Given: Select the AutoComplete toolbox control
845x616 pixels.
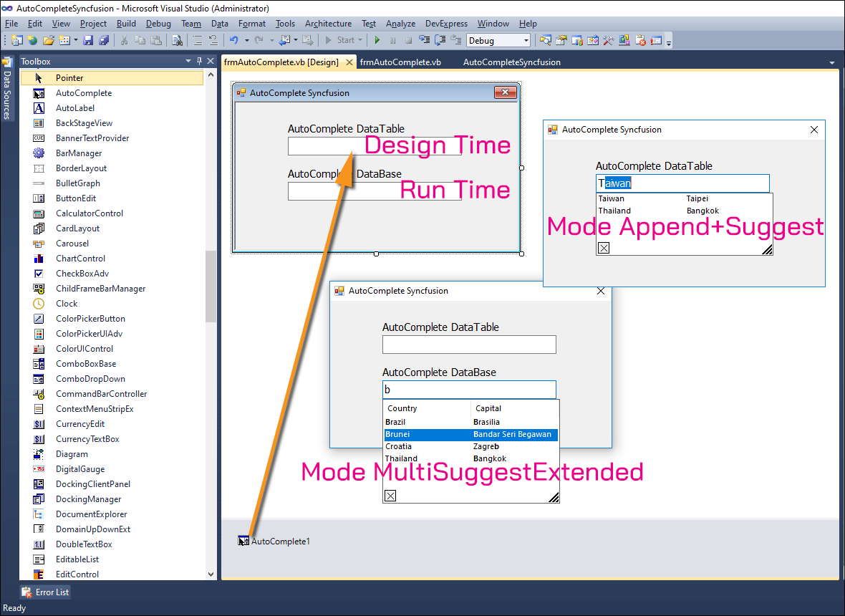Looking at the screenshot, I should tap(112, 92).
